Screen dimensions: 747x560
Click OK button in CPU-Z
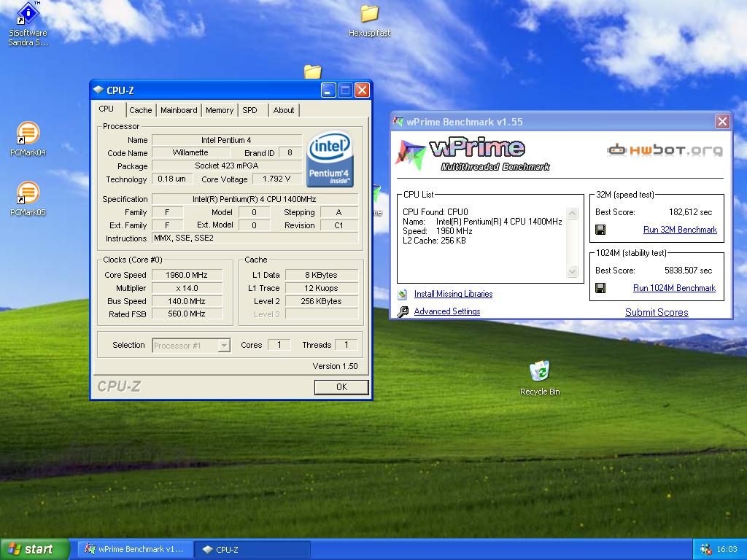[x=341, y=387]
